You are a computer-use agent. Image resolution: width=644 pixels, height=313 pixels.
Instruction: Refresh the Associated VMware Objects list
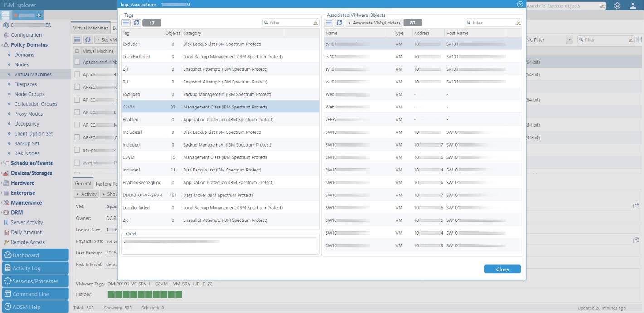pyautogui.click(x=339, y=23)
